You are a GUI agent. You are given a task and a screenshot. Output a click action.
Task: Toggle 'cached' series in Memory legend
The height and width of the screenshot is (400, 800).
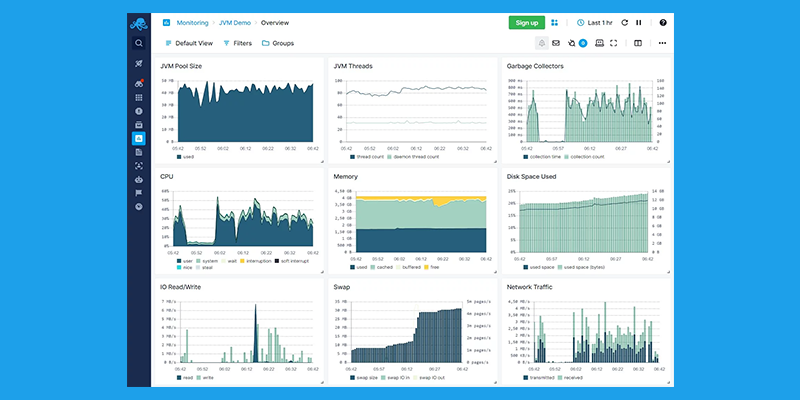tap(382, 267)
